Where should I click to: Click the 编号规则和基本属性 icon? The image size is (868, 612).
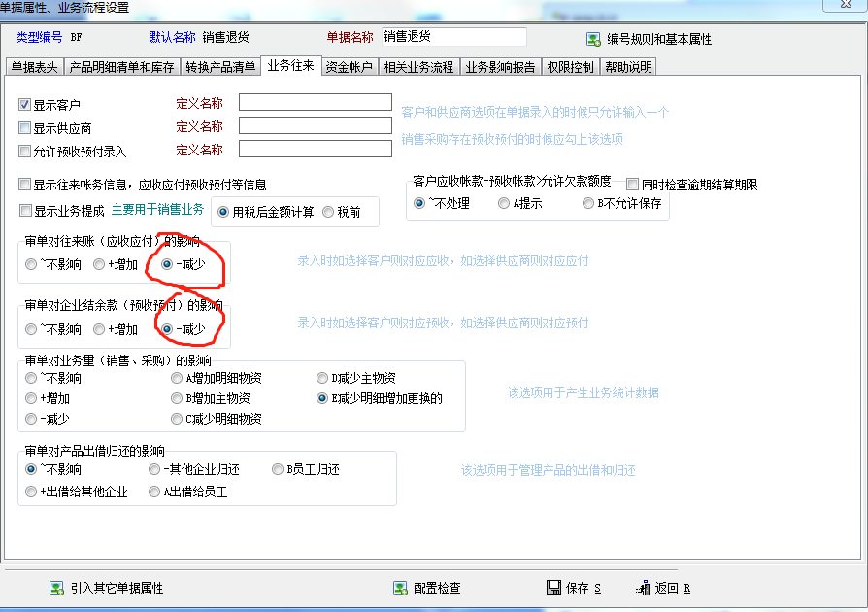(x=592, y=40)
